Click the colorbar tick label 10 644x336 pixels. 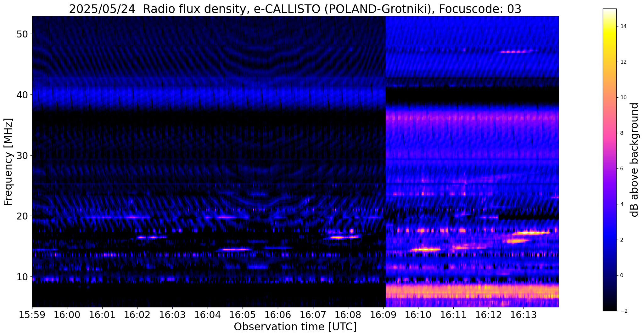[623, 98]
